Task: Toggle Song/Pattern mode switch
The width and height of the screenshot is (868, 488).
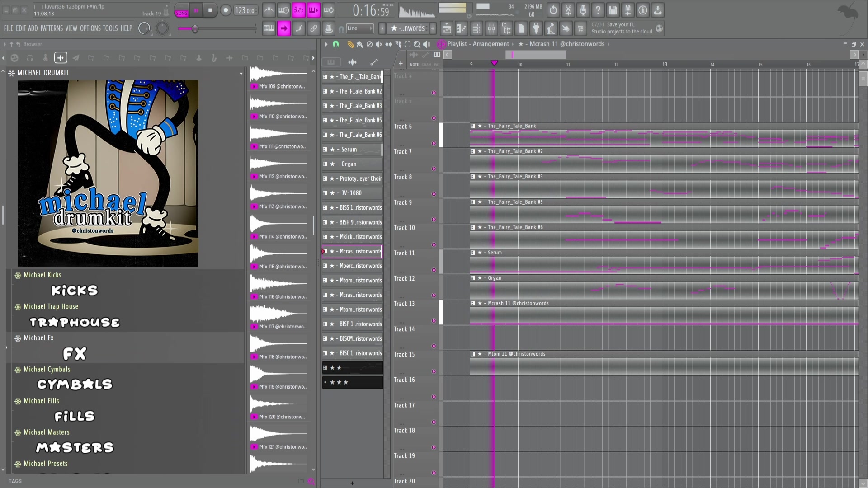Action: pyautogui.click(x=182, y=10)
